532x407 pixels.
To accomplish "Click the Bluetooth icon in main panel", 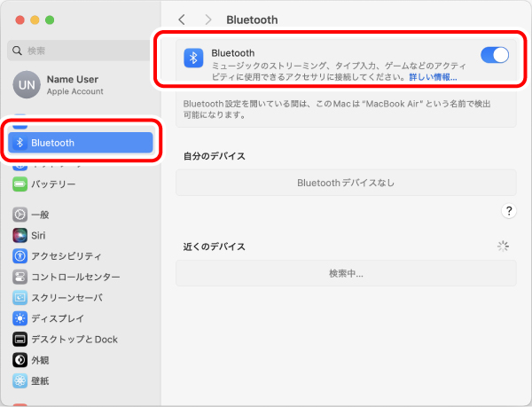I will [x=194, y=58].
